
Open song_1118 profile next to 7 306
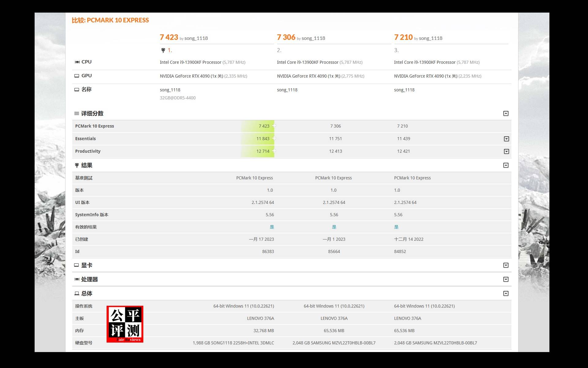point(313,38)
